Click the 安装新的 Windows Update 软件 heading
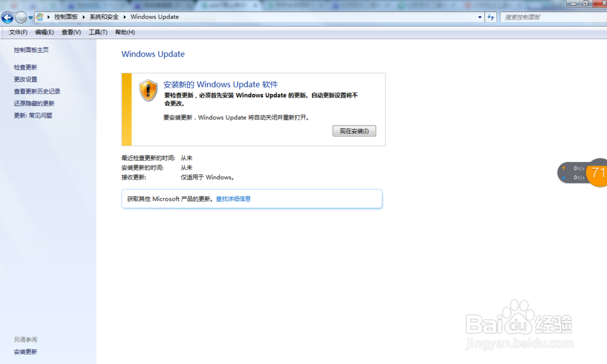 click(221, 84)
